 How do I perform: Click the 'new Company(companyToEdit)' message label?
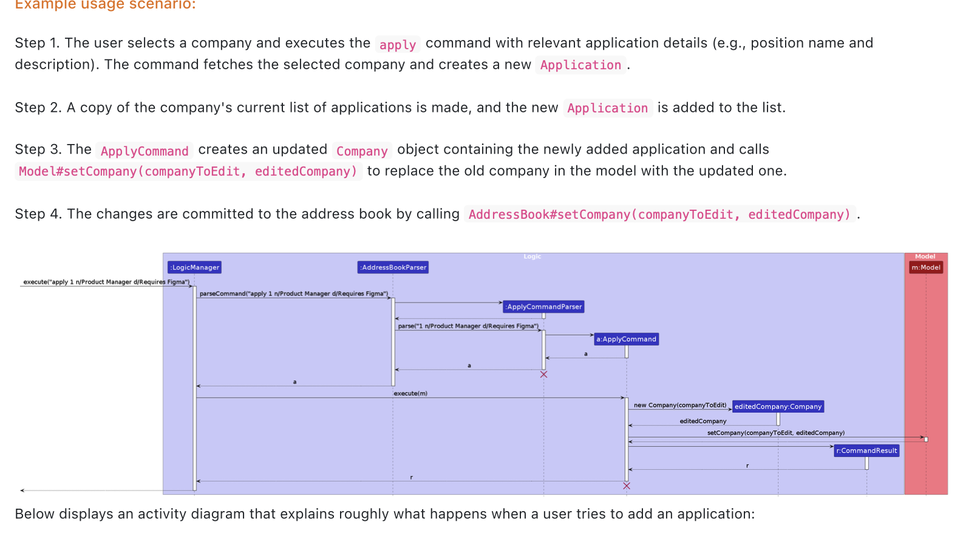coord(680,405)
